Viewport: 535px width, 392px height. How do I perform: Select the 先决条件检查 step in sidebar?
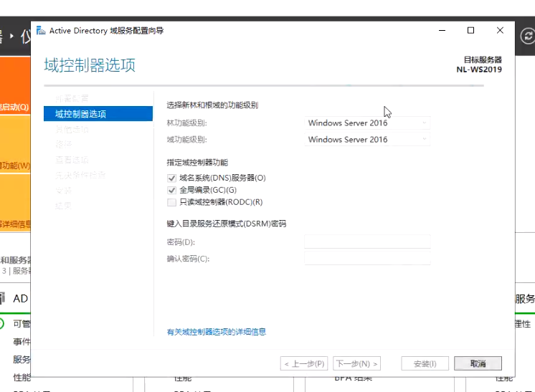pyautogui.click(x=80, y=175)
